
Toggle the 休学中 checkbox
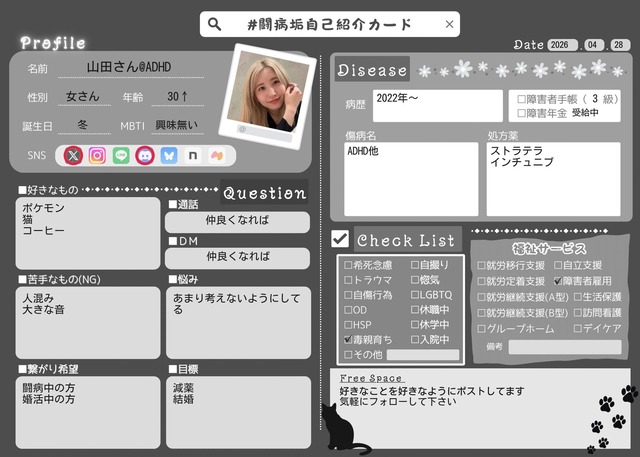pyautogui.click(x=415, y=325)
